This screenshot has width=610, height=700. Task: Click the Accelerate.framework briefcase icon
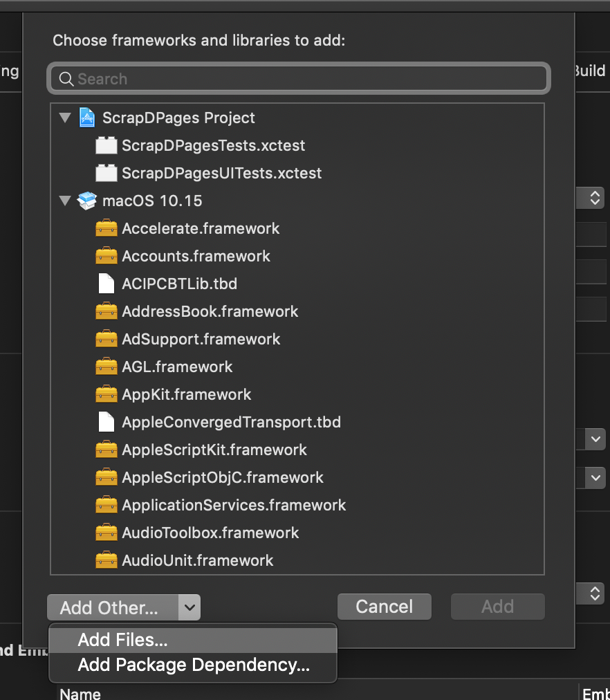pos(107,228)
